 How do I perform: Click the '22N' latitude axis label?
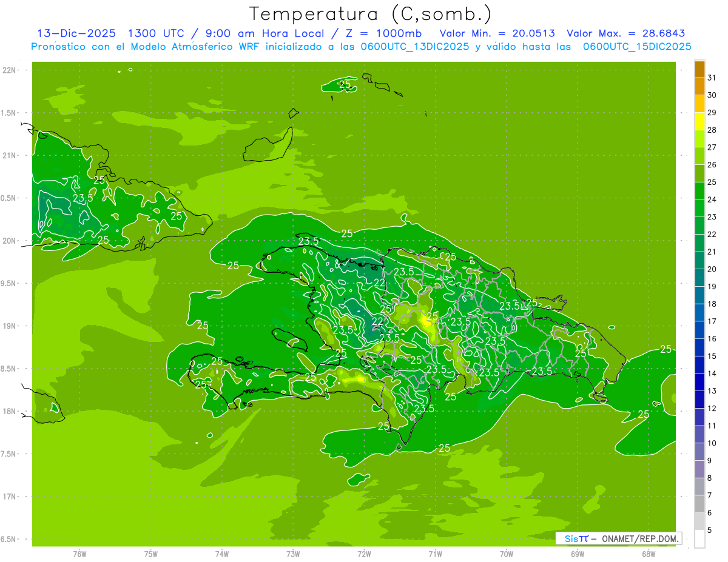coord(9,70)
